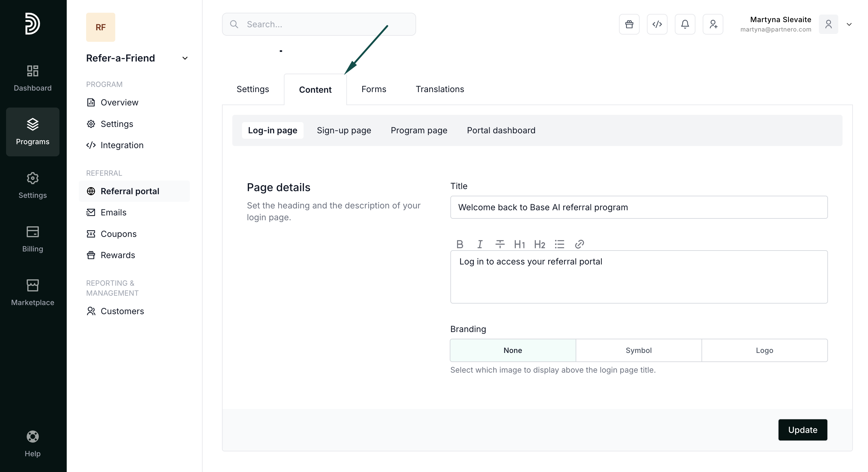Choose Logo branding option

pos(764,351)
